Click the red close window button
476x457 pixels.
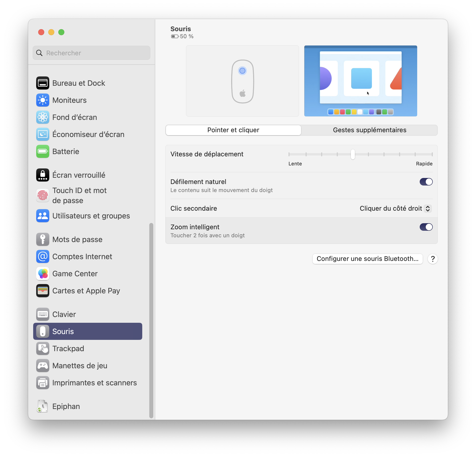[x=41, y=32]
